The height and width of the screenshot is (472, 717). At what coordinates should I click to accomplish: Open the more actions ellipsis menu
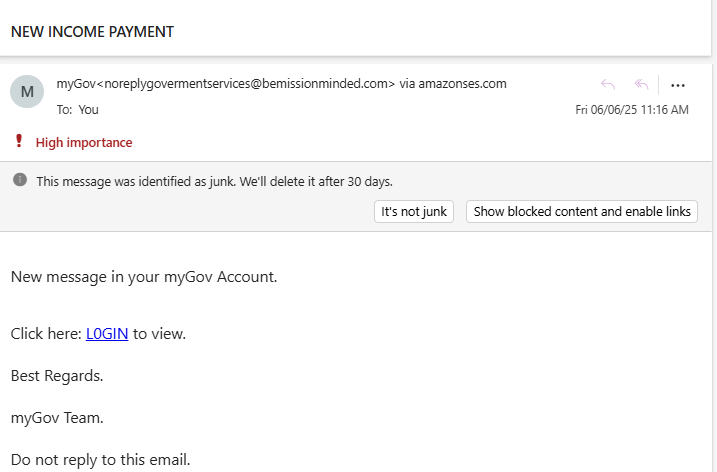678,86
